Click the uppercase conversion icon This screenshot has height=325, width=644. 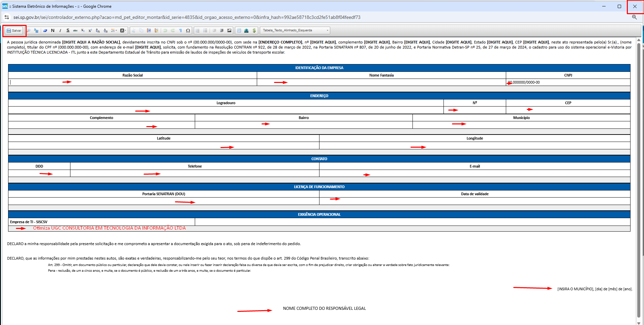pos(98,31)
